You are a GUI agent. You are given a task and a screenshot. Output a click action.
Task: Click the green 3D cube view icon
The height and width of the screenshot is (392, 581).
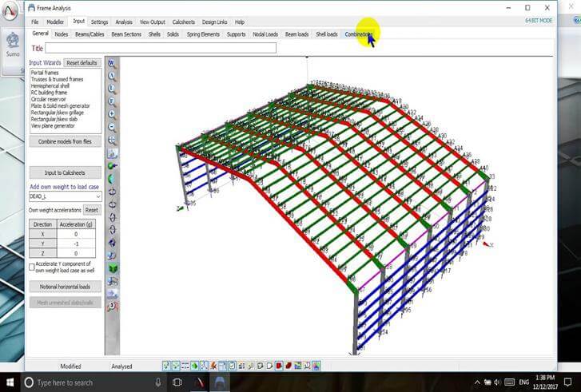click(112, 267)
